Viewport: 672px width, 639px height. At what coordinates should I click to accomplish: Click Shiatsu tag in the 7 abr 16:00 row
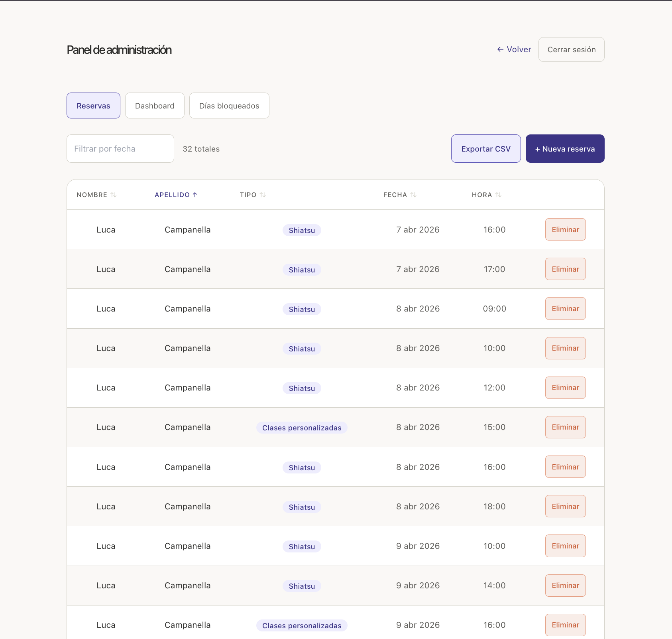coord(302,230)
